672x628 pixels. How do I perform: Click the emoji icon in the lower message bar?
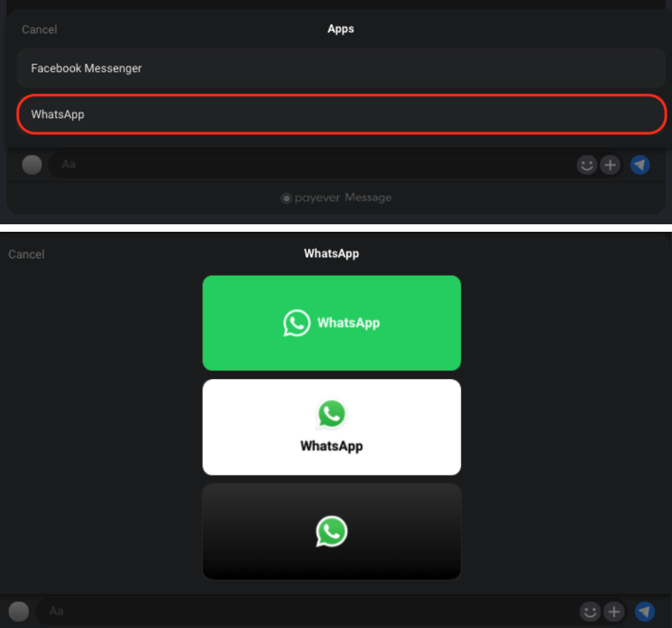(x=590, y=612)
